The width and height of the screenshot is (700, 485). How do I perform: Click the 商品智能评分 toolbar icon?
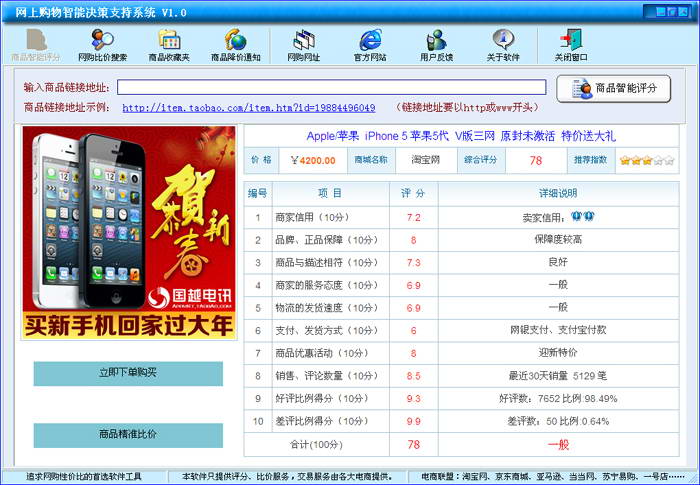pos(36,45)
